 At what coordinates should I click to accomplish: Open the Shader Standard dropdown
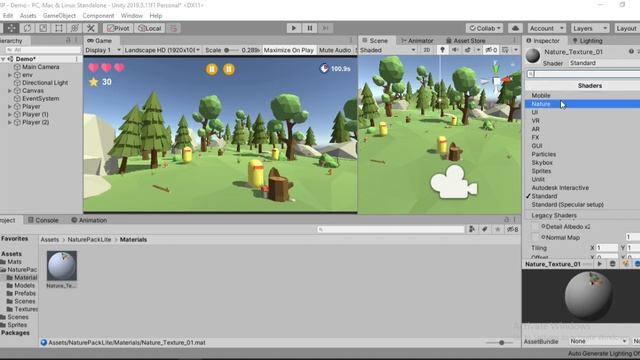pos(604,63)
